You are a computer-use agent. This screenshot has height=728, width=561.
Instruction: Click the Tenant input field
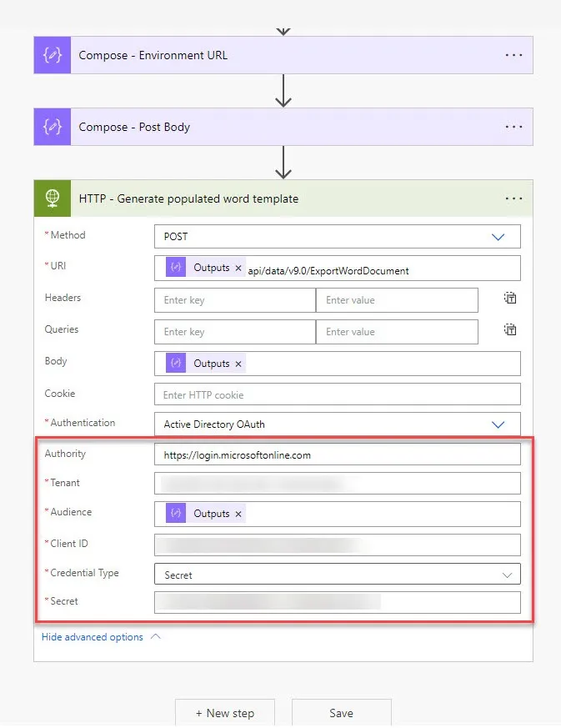338,484
